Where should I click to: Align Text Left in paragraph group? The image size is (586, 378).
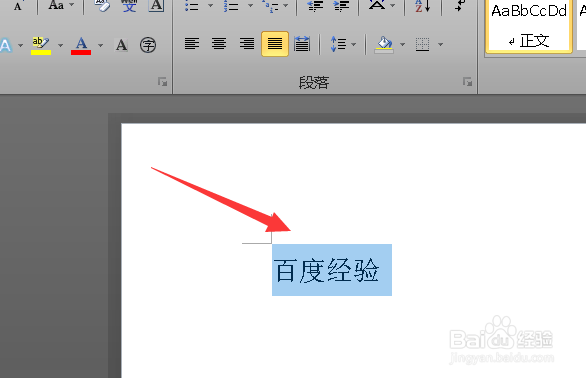point(192,44)
